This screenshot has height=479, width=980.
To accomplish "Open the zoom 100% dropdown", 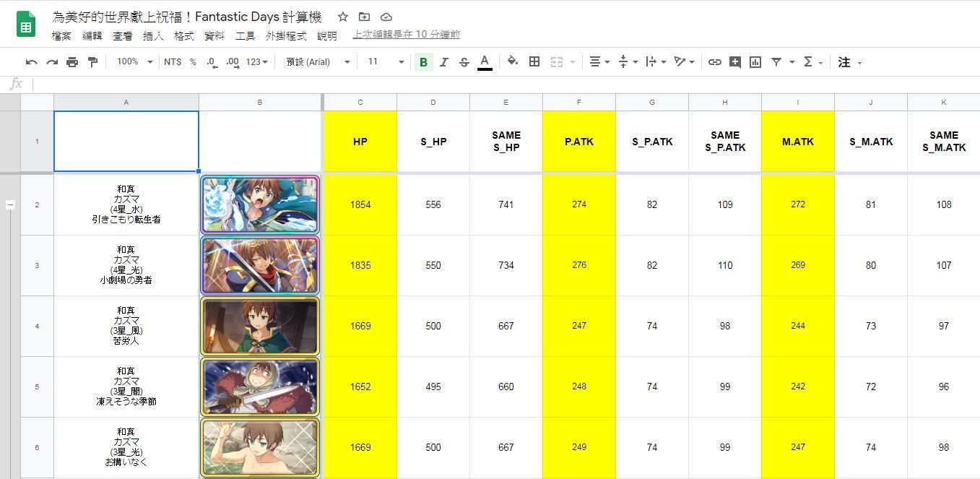I will 135,62.
